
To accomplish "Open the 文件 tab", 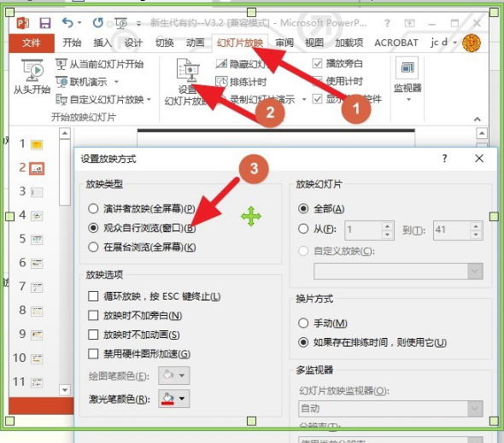I will tap(31, 43).
